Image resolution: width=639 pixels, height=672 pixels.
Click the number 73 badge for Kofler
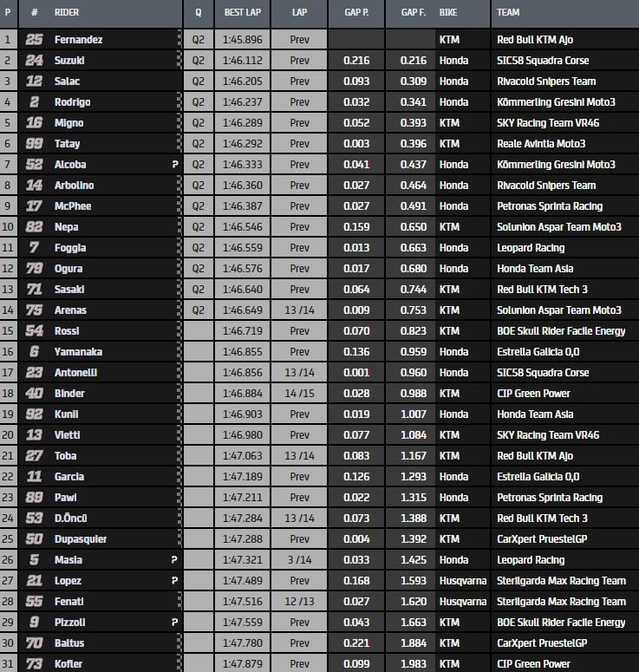(33, 664)
